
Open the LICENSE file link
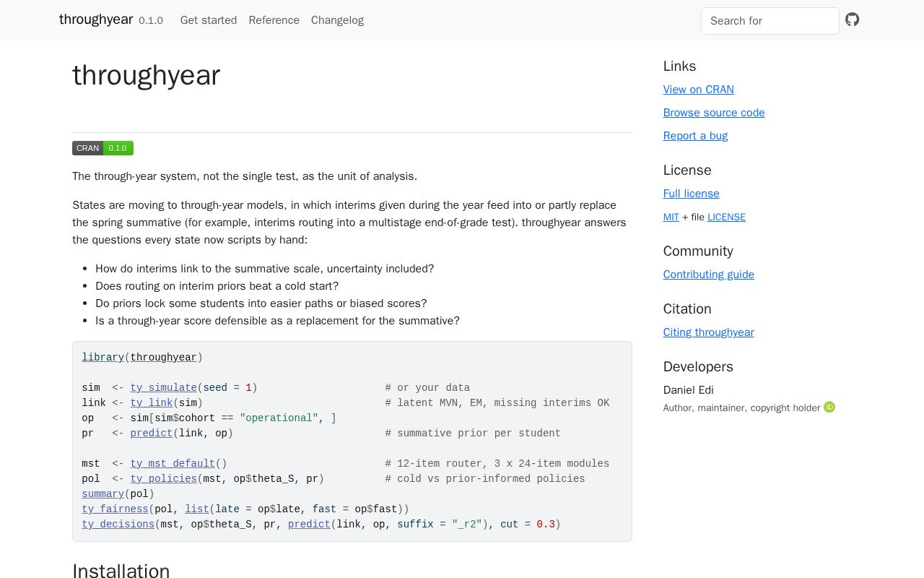pyautogui.click(x=726, y=217)
